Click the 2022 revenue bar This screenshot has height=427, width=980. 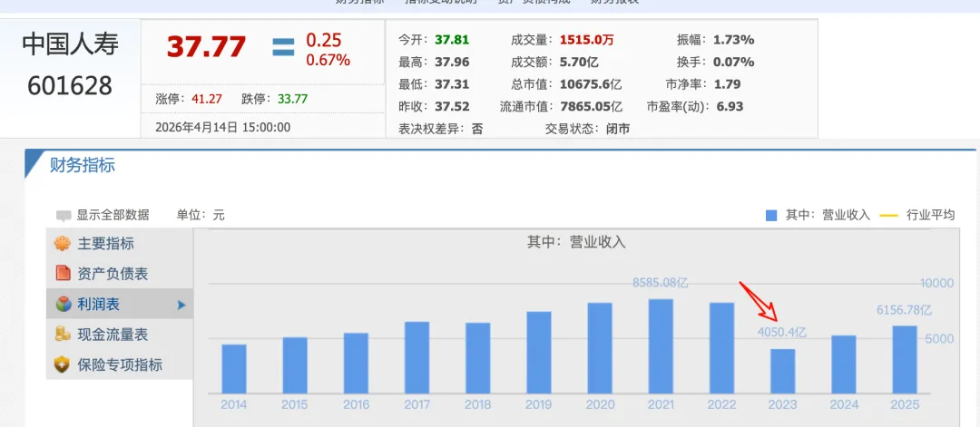[x=722, y=348]
